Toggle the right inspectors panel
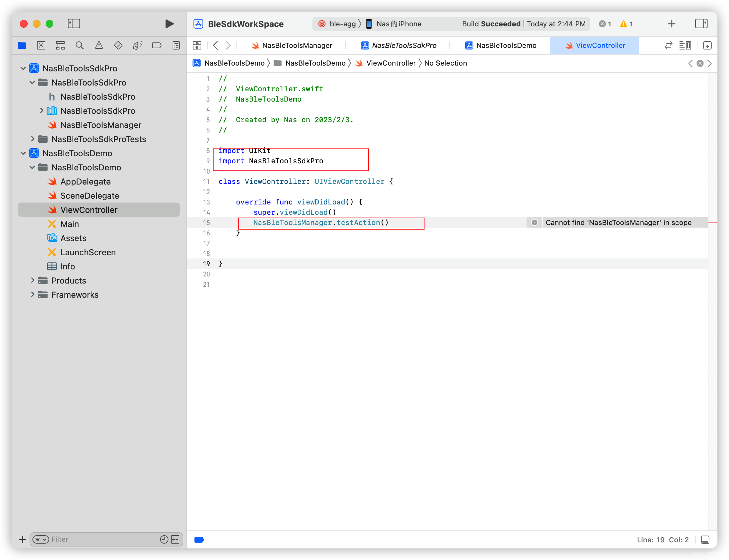 701,24
